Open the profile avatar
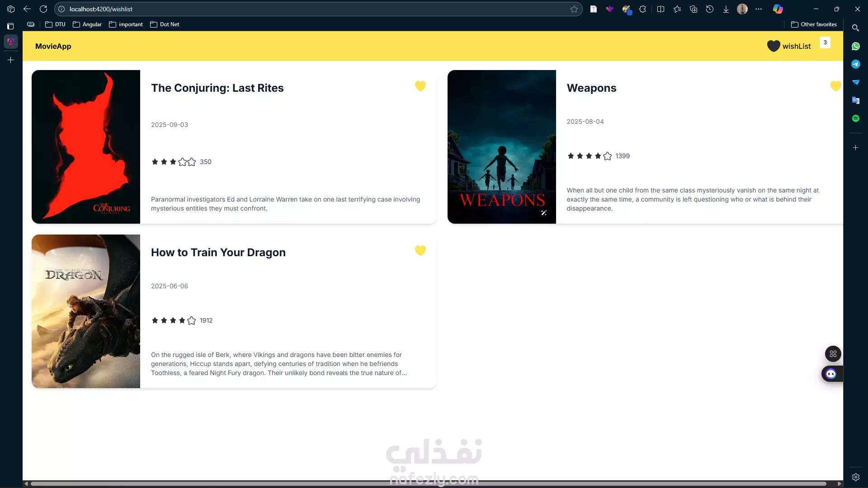 [x=742, y=9]
